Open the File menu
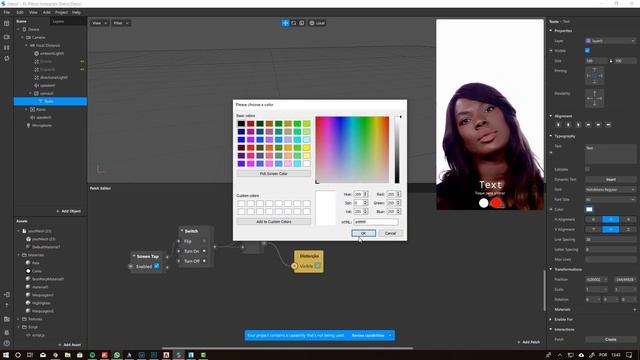Image resolution: width=640 pixels, height=360 pixels. (x=7, y=12)
